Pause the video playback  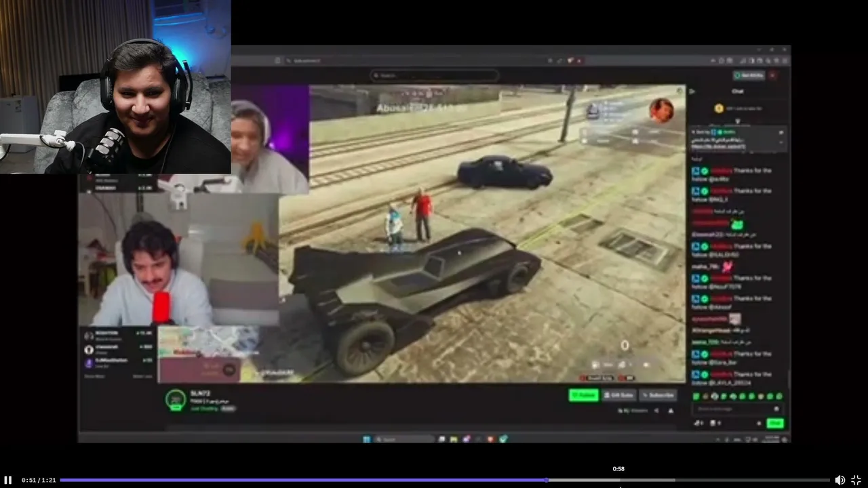(x=8, y=480)
